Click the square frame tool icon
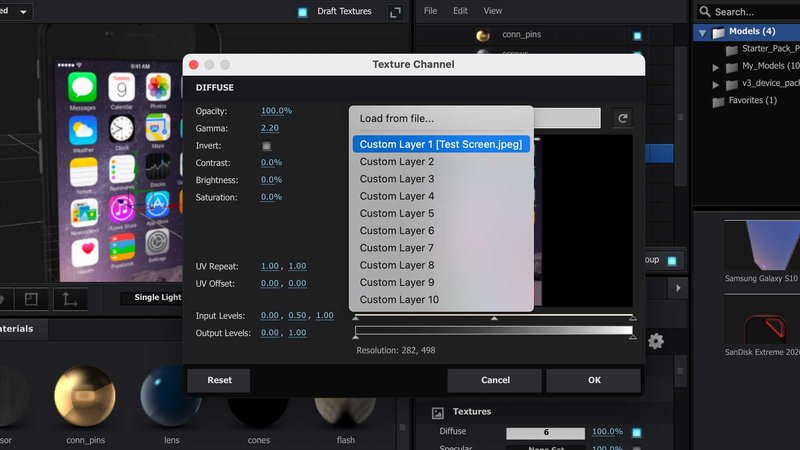 (31, 299)
